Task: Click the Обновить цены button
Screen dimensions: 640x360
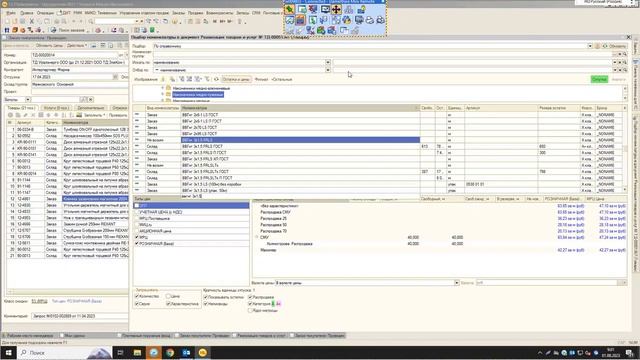Action: coord(49,46)
